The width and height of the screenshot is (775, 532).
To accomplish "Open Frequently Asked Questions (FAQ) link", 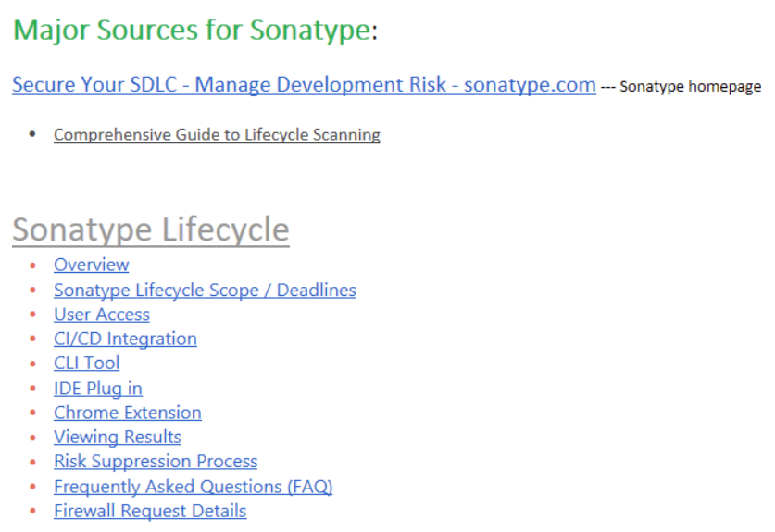I will [193, 486].
